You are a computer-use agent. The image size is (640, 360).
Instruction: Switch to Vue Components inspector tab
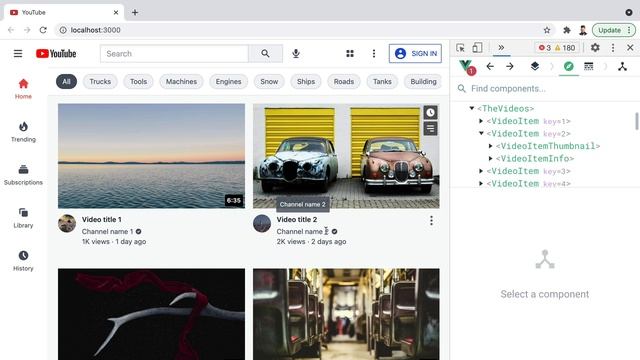pos(569,66)
